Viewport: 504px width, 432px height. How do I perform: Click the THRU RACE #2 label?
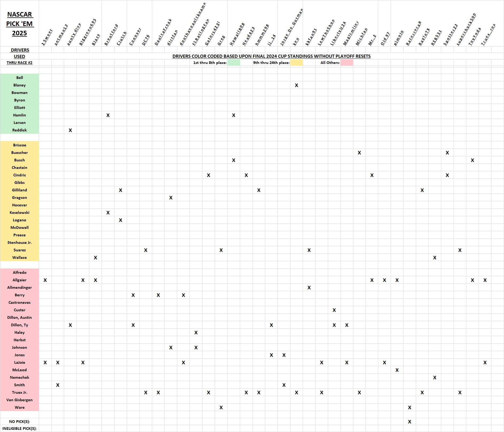pyautogui.click(x=20, y=63)
